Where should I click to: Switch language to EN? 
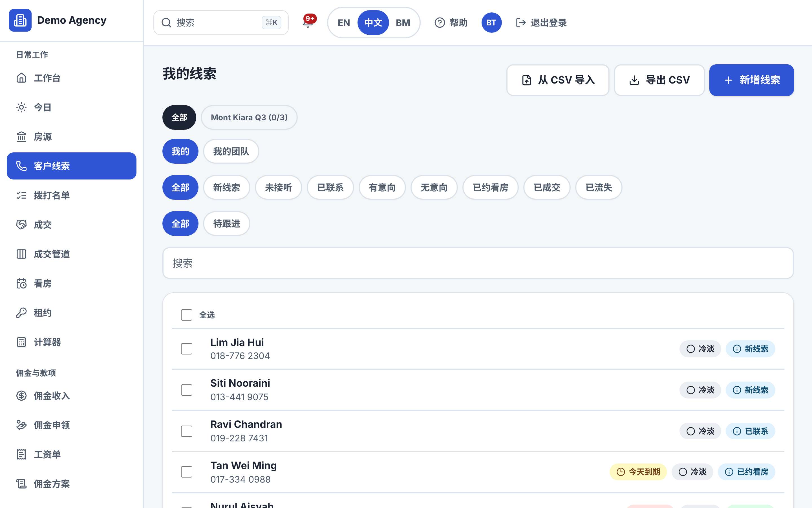click(344, 23)
